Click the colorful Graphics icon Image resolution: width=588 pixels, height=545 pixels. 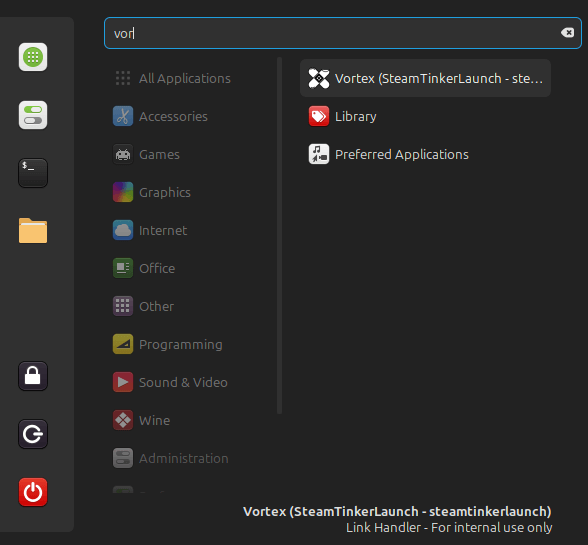[123, 192]
